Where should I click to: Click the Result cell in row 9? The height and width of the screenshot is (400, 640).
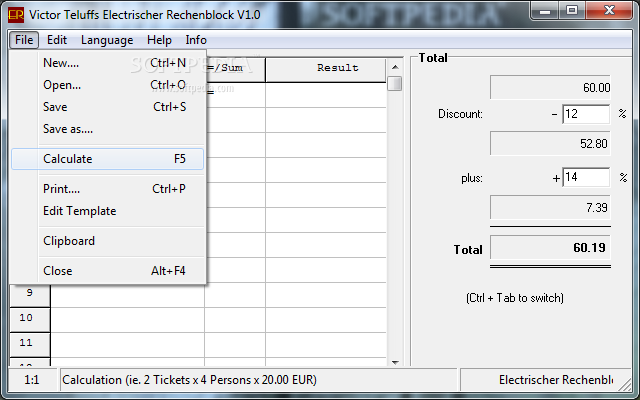(x=326, y=295)
